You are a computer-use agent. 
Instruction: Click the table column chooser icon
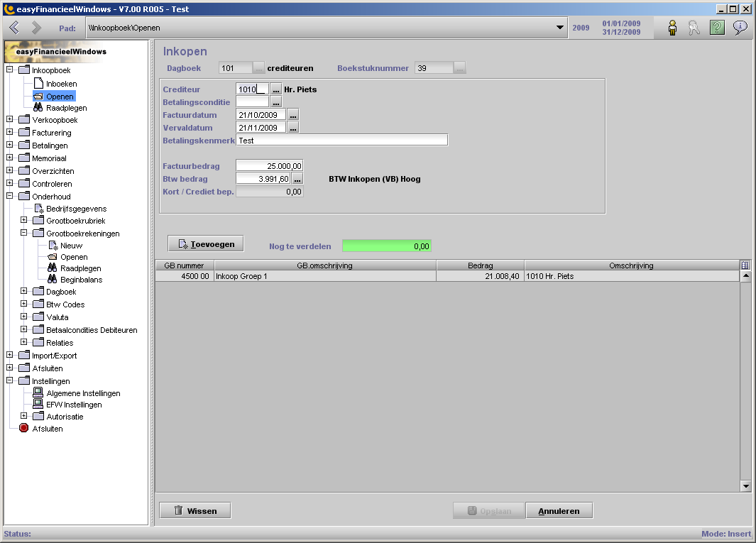(745, 265)
